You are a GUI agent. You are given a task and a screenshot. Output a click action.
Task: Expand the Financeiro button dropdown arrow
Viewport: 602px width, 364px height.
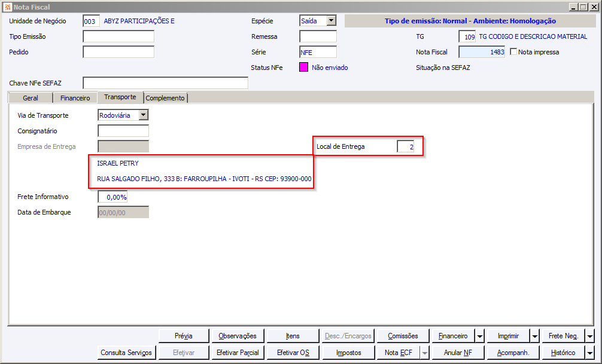(480, 336)
